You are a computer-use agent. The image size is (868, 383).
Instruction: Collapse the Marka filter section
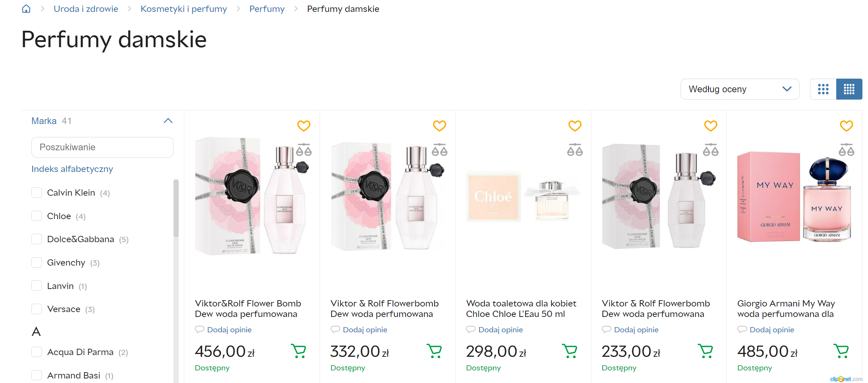168,121
